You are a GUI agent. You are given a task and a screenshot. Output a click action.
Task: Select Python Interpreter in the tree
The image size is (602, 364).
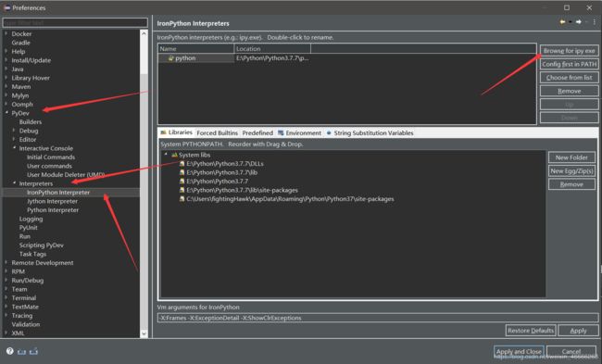[x=53, y=210]
